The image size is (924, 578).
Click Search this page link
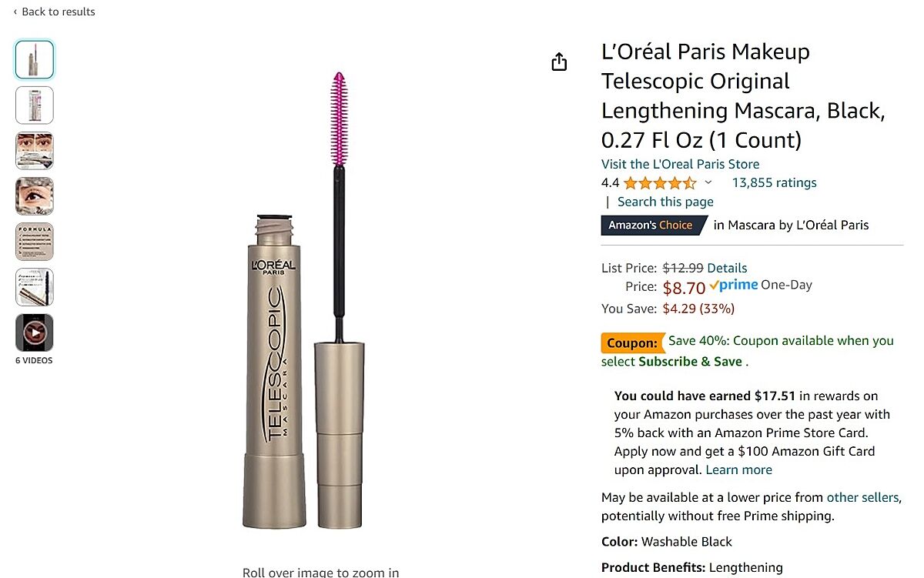665,202
